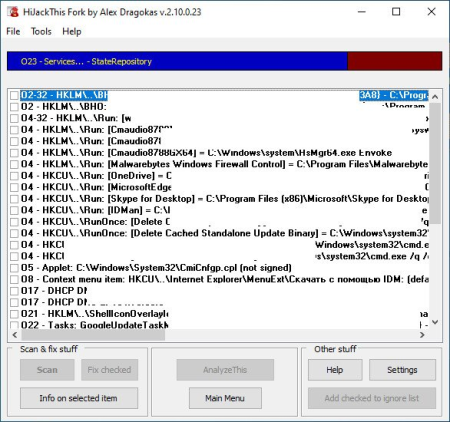Open the Settings button

click(402, 370)
